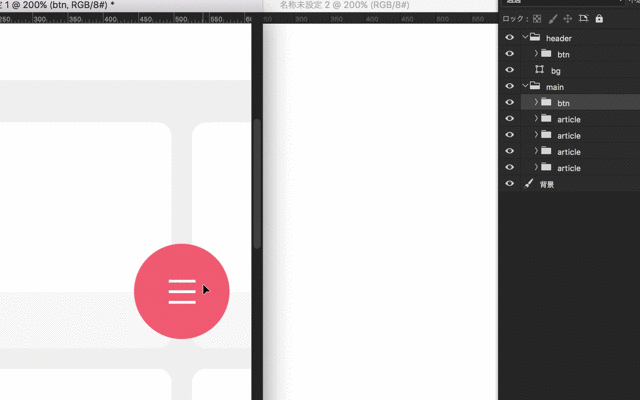Switch to the 名称未設定 2 document tab

coord(344,5)
